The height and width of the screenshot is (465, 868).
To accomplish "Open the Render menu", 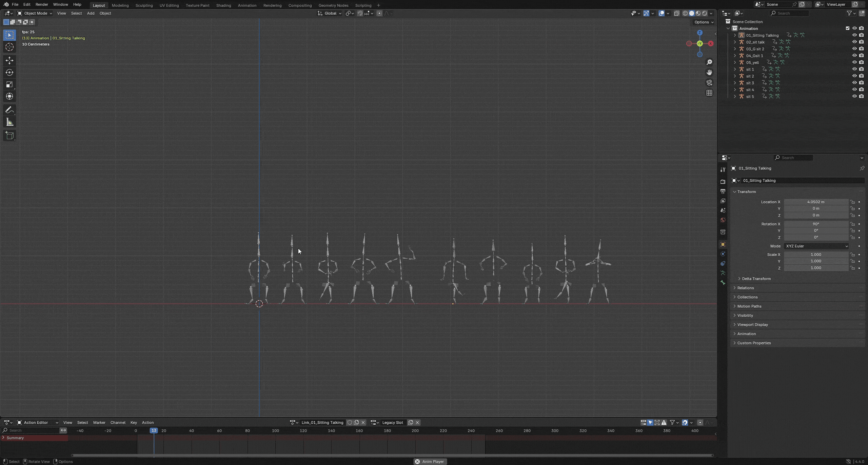I will click(42, 4).
